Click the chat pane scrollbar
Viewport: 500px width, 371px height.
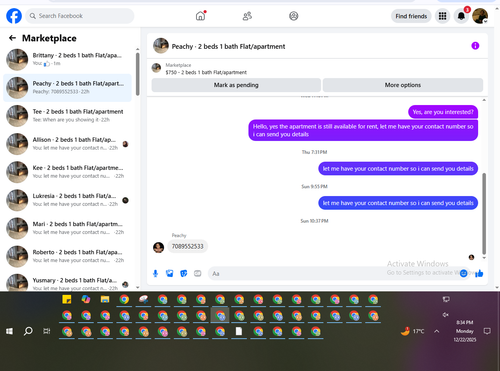[484, 213]
